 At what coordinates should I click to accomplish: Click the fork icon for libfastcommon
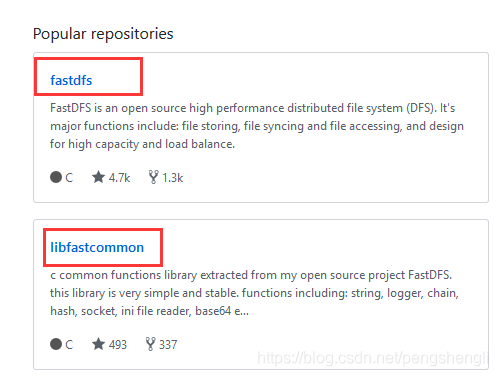pos(151,344)
